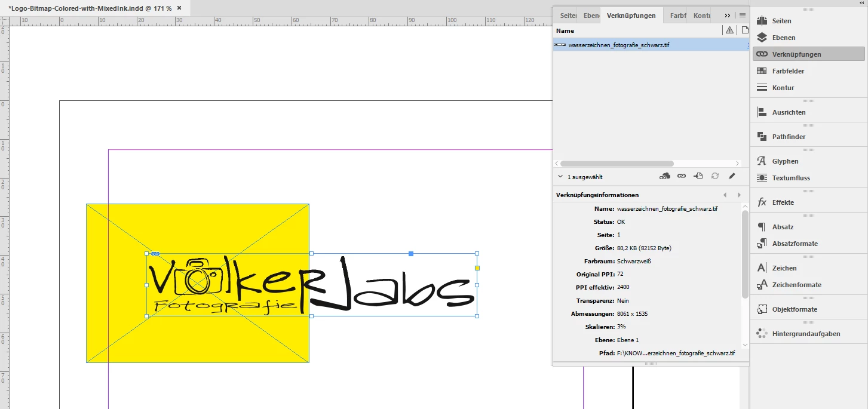This screenshot has height=409, width=868.
Task: Sort links by status warning column
Action: 729,30
